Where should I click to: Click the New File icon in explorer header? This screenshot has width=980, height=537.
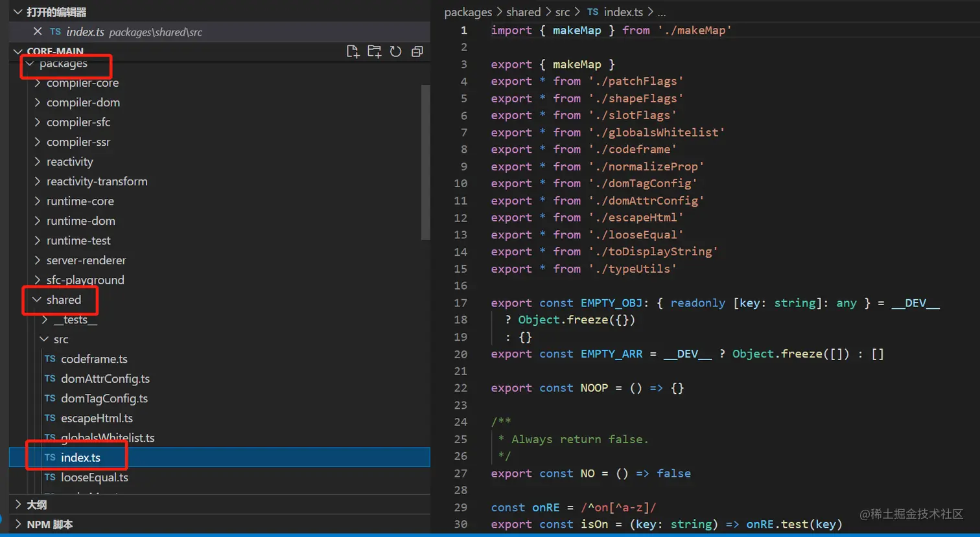tap(353, 52)
